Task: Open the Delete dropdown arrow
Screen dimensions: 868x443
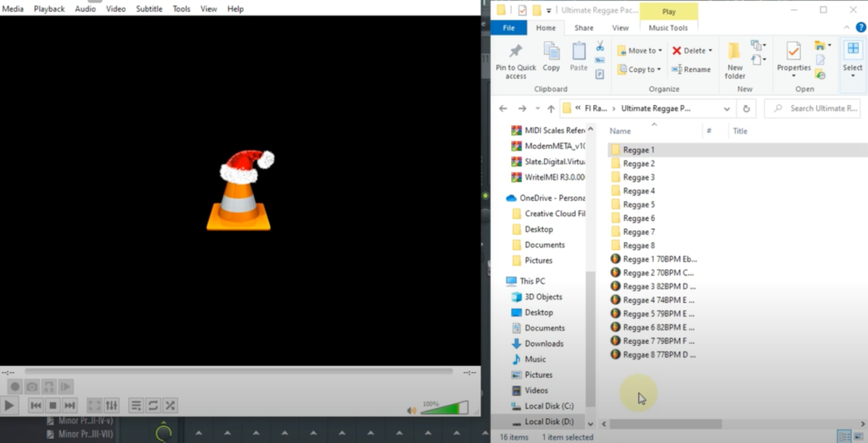Action: pyautogui.click(x=710, y=50)
